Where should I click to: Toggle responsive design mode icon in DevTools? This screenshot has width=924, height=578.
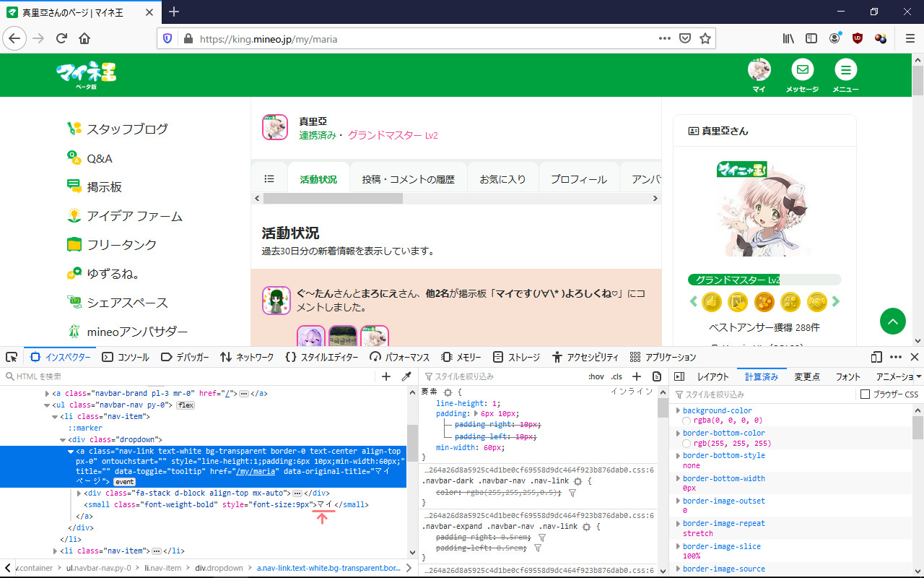876,357
